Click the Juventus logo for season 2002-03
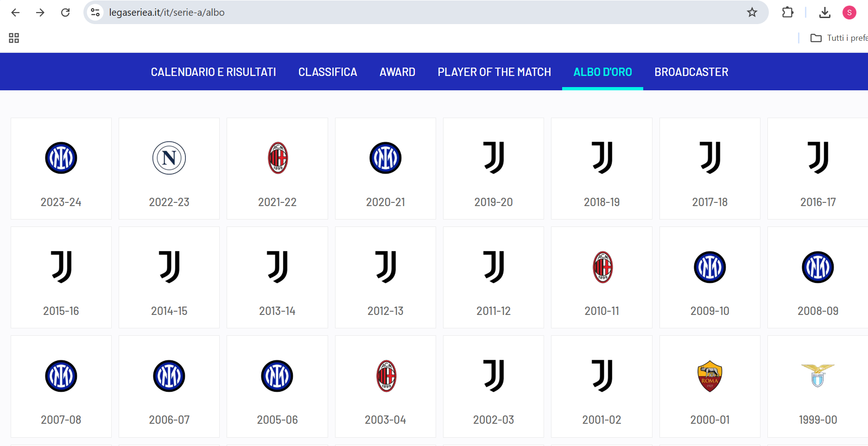868x446 pixels. pos(494,376)
